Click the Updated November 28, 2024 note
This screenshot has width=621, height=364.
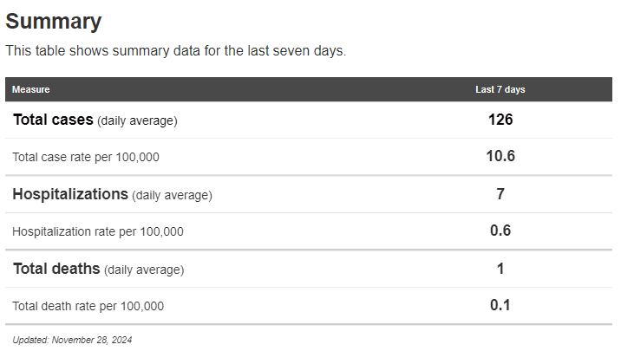(72, 341)
